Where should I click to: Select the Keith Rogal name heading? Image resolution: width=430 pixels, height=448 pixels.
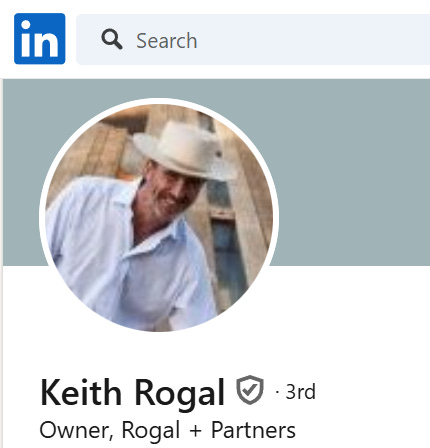pyautogui.click(x=132, y=393)
